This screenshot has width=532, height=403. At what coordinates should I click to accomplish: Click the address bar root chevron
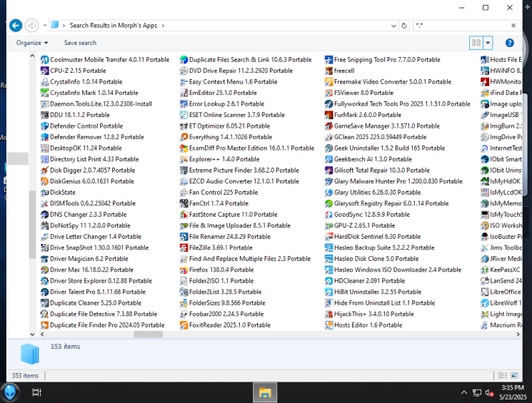(x=64, y=26)
